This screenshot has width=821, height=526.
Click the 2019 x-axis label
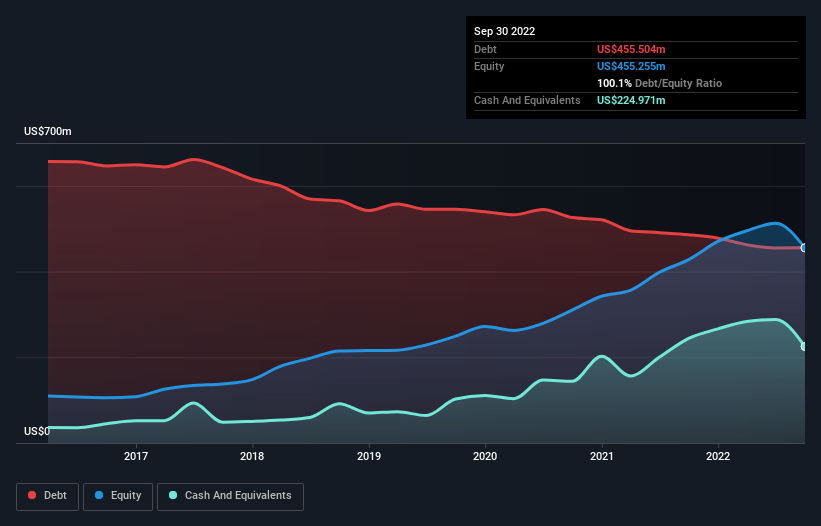coord(369,456)
